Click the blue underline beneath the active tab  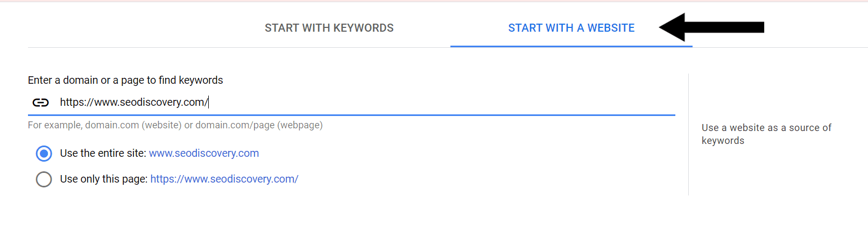tap(571, 46)
